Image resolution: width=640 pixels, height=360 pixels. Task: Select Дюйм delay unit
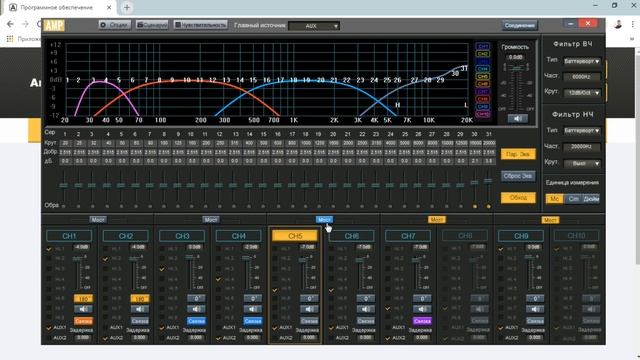pyautogui.click(x=591, y=199)
